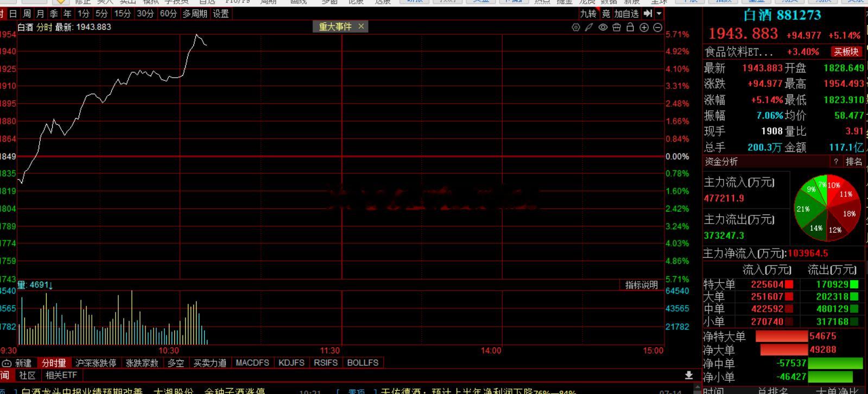Select the 5分 period
The image size is (868, 394).
(x=102, y=14)
